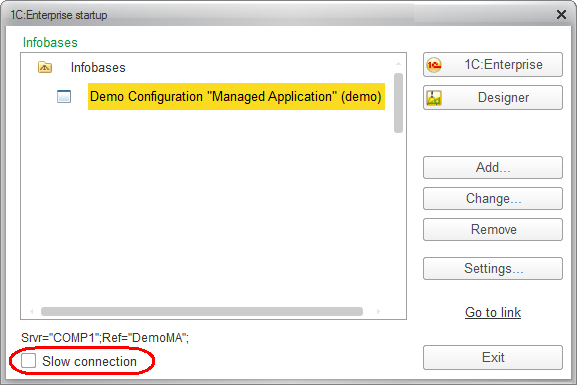Click the Infobases folder icon in tree
Screen dimensions: 577x385
point(45,67)
